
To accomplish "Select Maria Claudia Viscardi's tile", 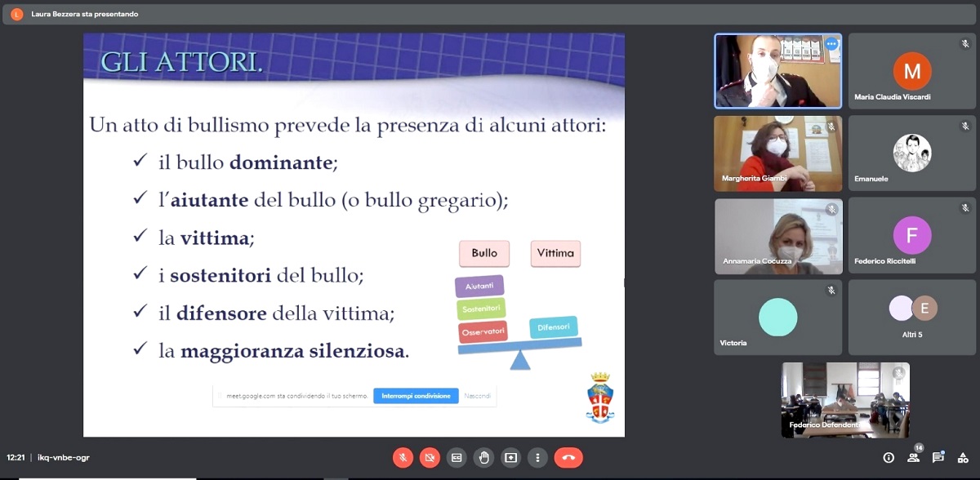I will click(x=912, y=71).
